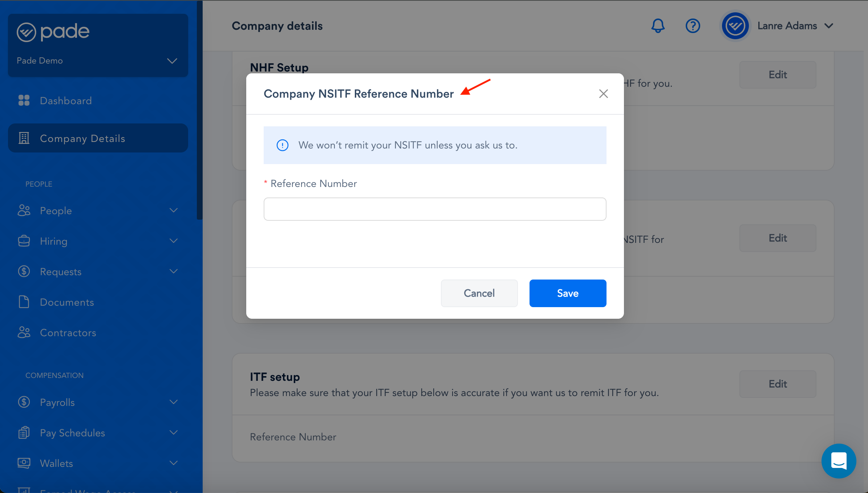Click the Pade logo icon
This screenshot has height=493, width=868.
(26, 32)
